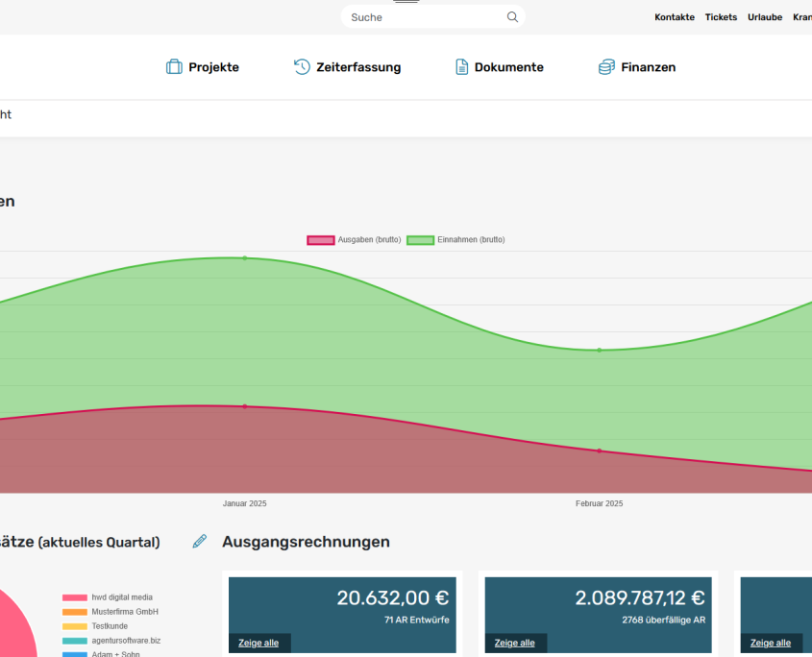This screenshot has width=812, height=657.
Task: Click the Ausgangsrechnungen heading
Action: (306, 542)
